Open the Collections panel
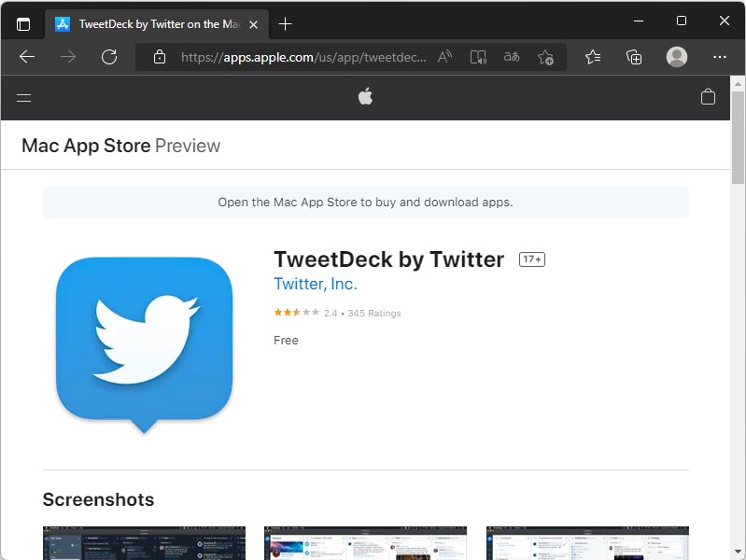Image resolution: width=746 pixels, height=560 pixels. click(x=634, y=57)
